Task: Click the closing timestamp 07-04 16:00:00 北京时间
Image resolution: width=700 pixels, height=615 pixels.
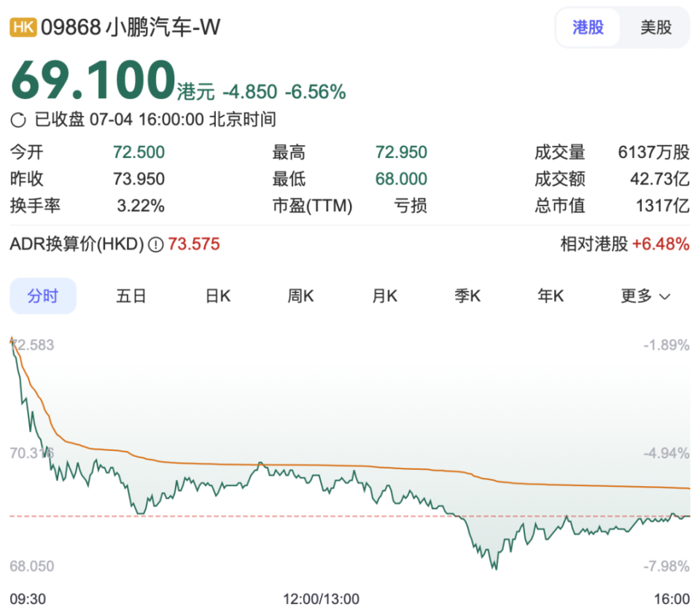Action: pyautogui.click(x=182, y=120)
